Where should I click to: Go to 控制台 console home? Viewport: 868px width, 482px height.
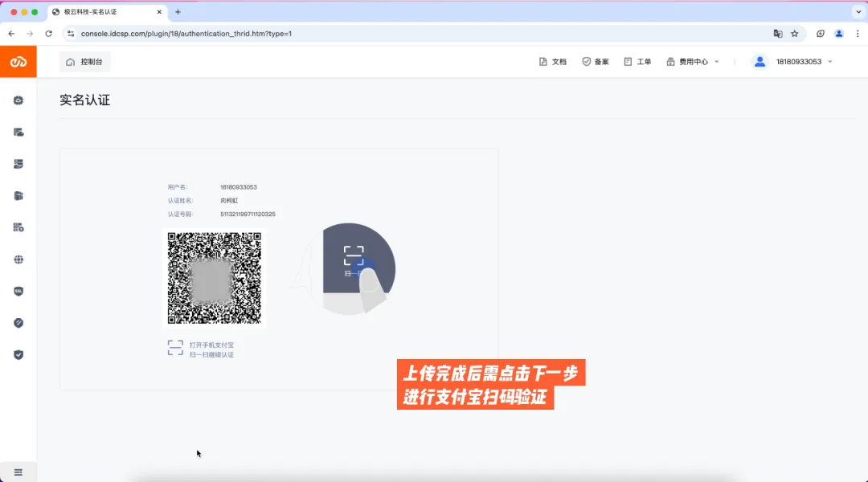click(x=84, y=62)
